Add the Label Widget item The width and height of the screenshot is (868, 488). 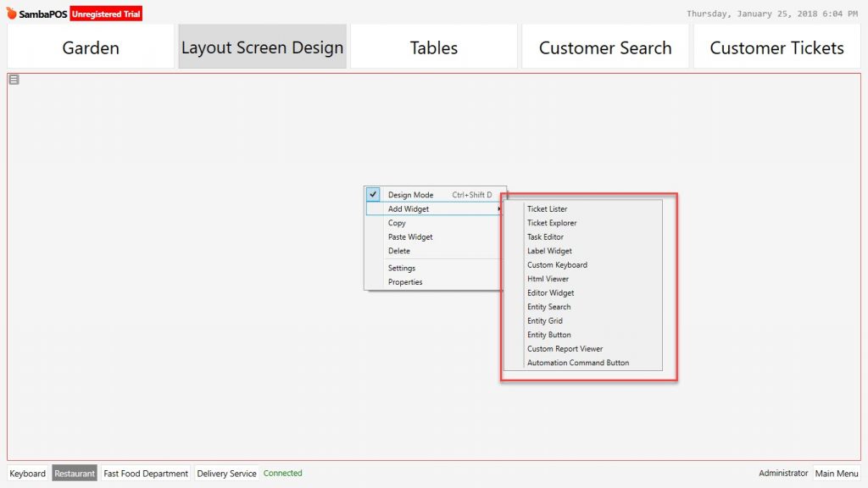tap(549, 251)
